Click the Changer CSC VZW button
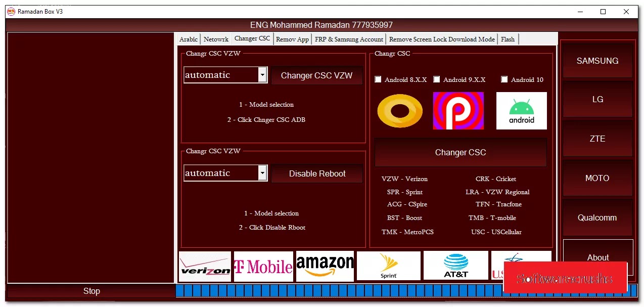644x307 pixels. tap(316, 75)
